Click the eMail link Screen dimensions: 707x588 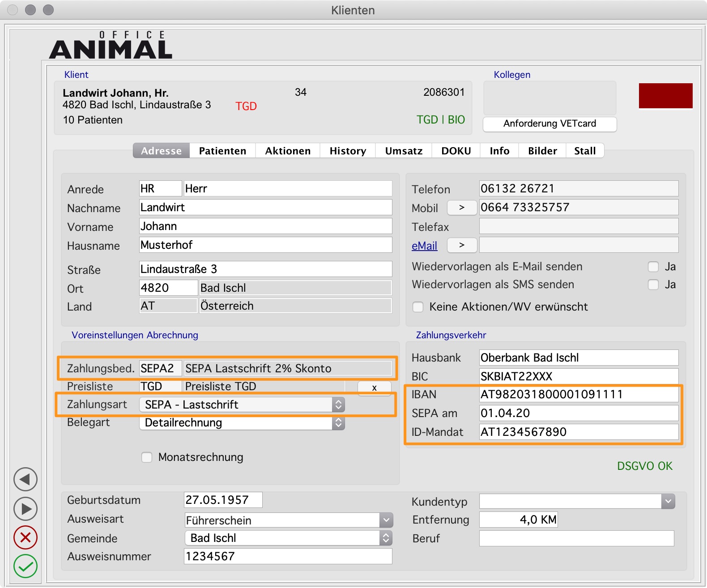tap(424, 246)
